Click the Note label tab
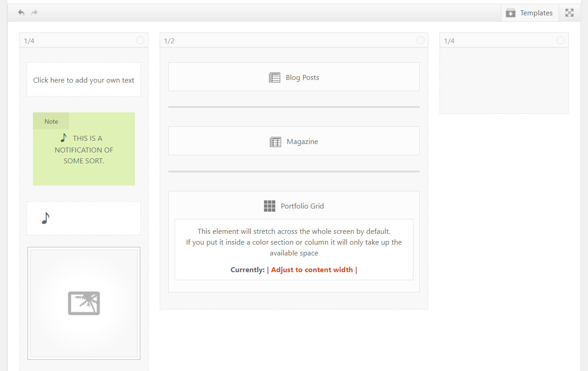588x371 pixels. (x=51, y=121)
